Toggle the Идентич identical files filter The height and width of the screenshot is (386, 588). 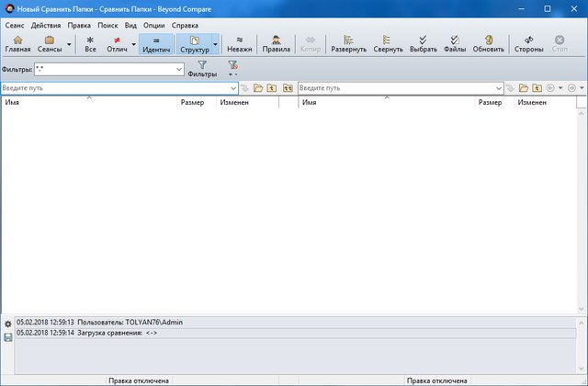click(x=156, y=43)
